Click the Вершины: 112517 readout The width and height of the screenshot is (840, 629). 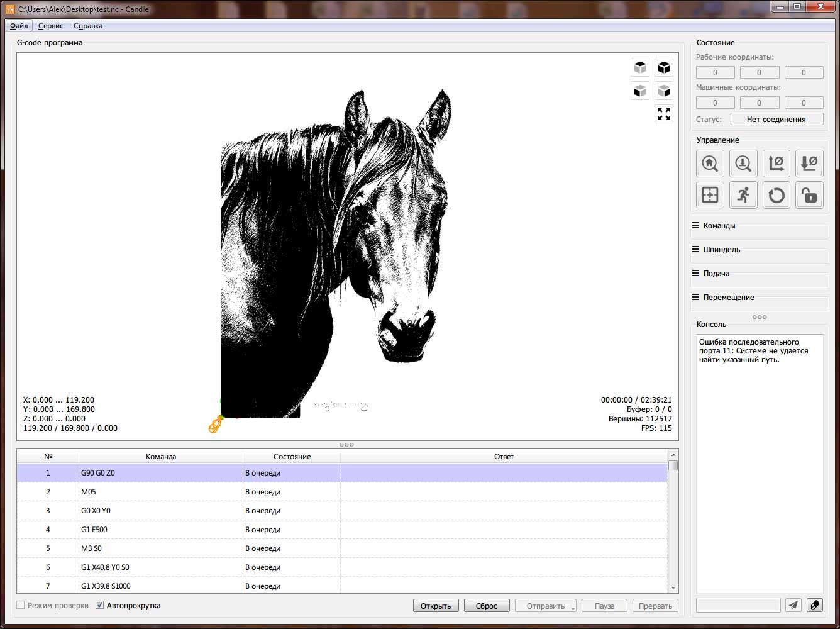coord(640,419)
